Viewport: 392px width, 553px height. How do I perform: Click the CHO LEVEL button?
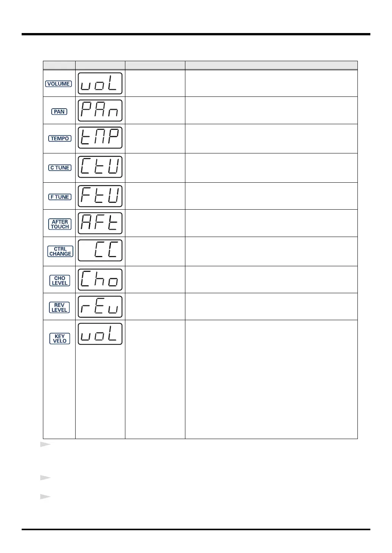(60, 281)
